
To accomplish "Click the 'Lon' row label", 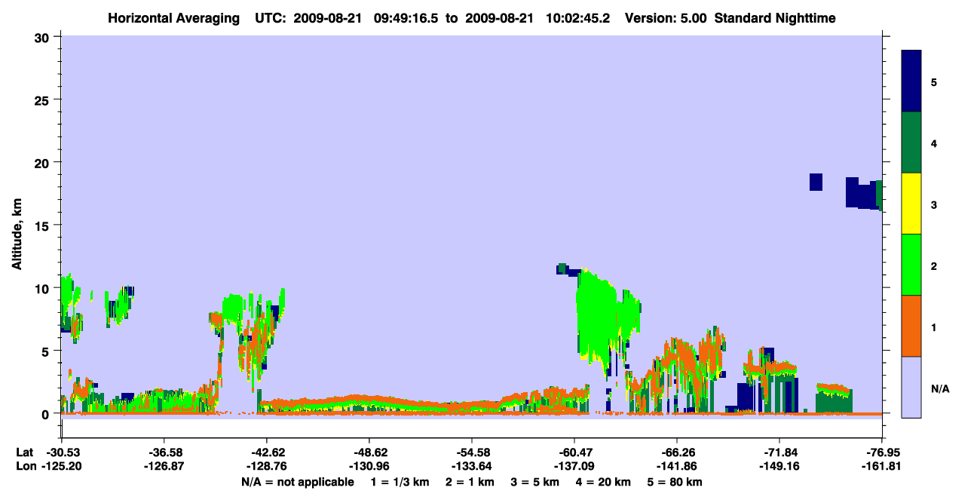I will coord(26,467).
